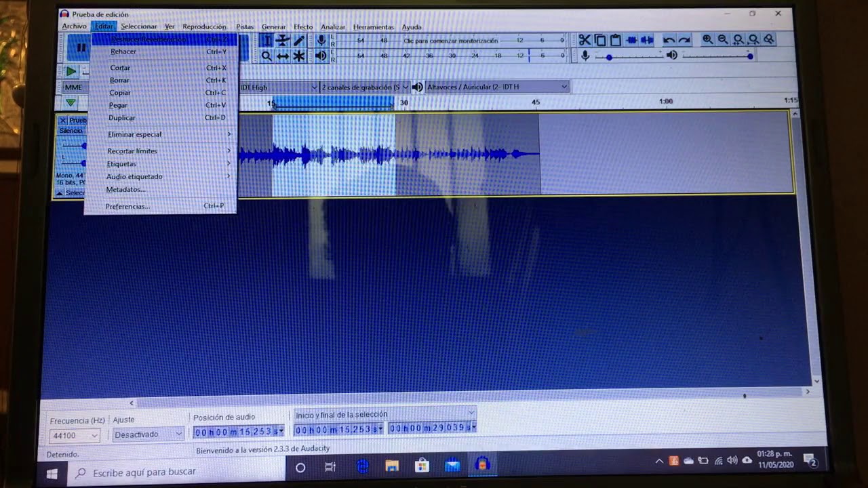Open Metadatos from Editar menu
This screenshot has width=868, height=488.
pyautogui.click(x=161, y=189)
